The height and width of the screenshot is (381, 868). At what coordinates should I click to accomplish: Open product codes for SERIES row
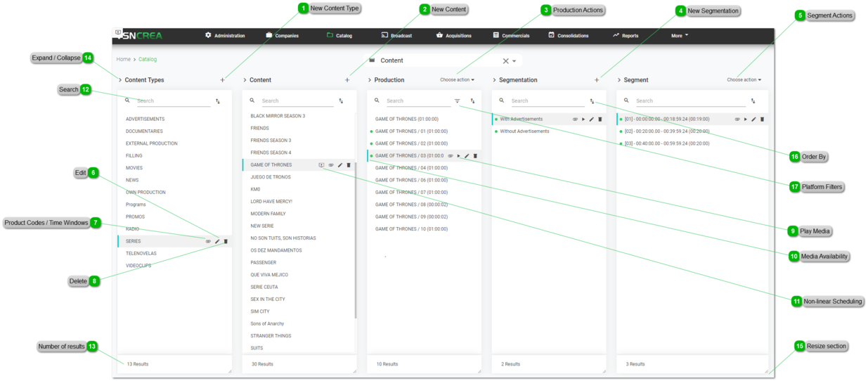tap(208, 241)
